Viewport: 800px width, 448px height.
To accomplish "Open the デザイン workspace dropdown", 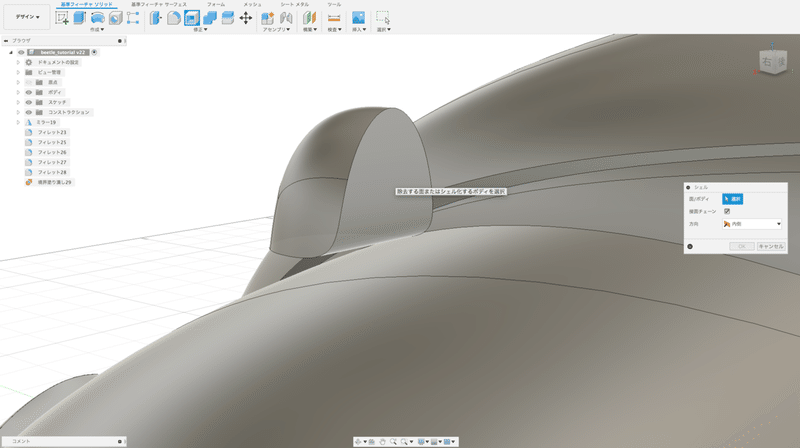I will click(27, 17).
